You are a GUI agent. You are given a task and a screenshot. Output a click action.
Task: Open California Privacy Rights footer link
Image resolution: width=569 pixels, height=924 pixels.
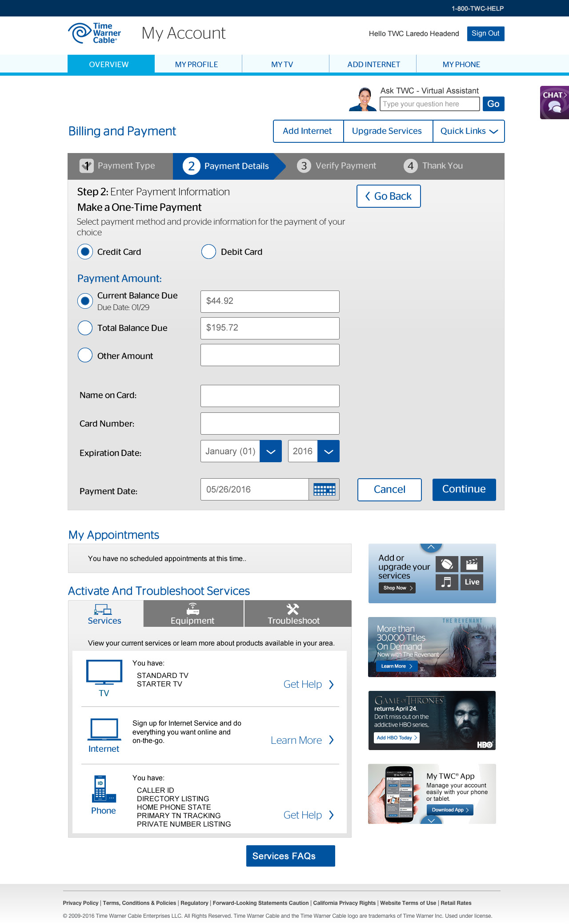point(345,903)
